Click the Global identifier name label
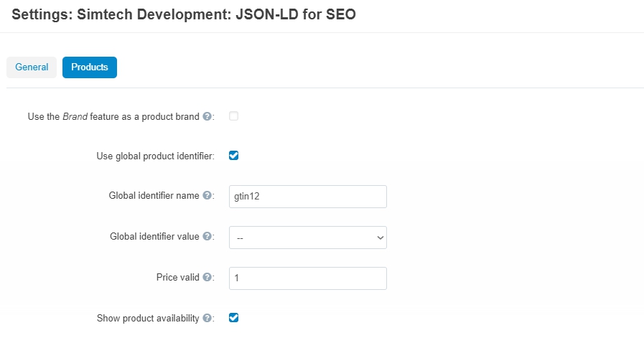 click(x=154, y=196)
